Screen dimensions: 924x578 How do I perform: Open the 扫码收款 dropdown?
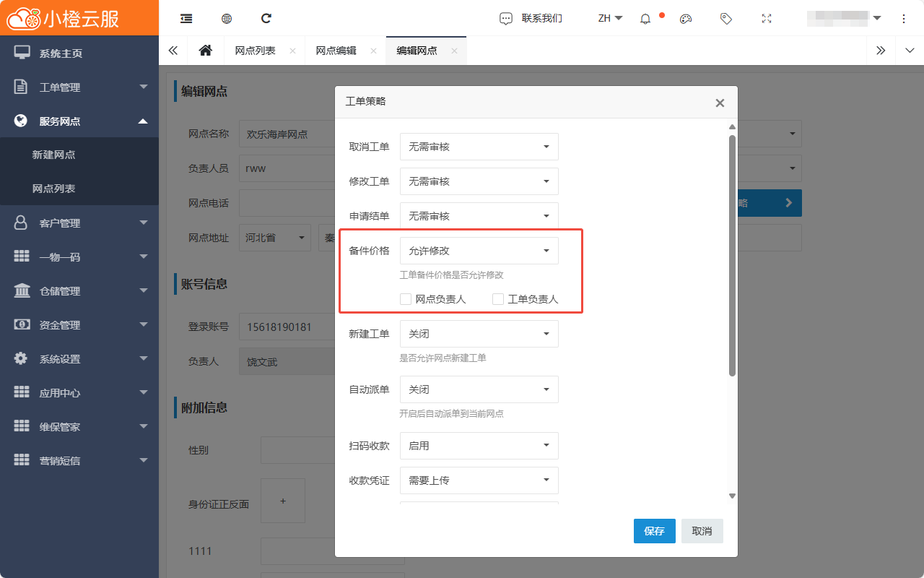[x=479, y=446]
